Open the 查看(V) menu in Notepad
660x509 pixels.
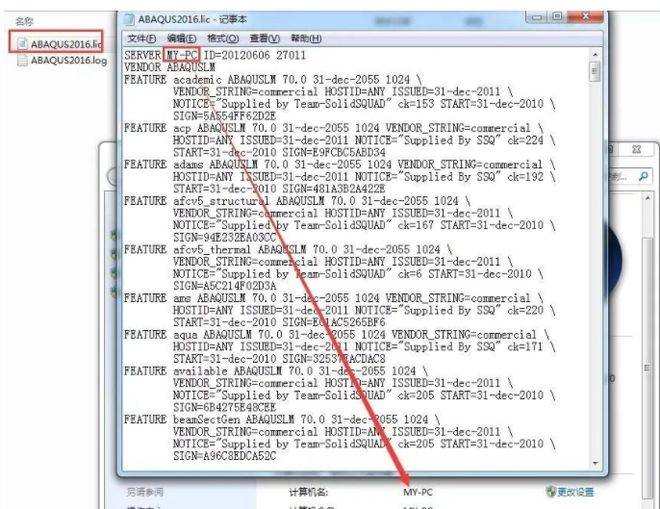point(265,39)
